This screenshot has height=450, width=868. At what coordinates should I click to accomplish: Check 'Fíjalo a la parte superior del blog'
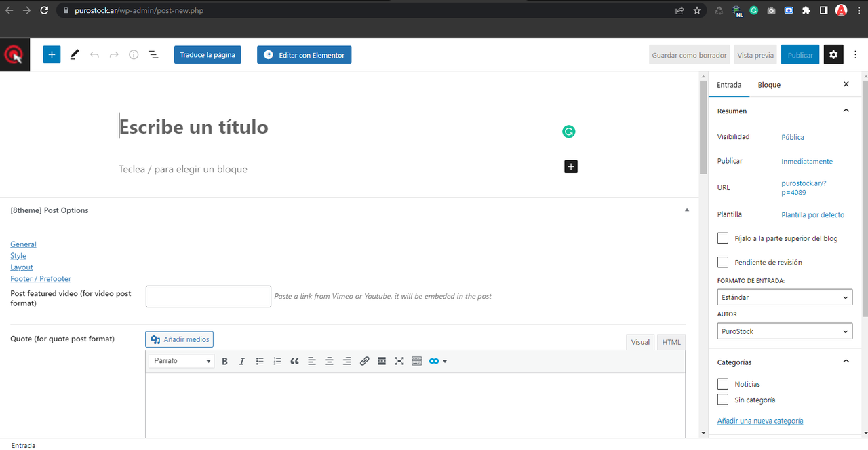click(723, 238)
